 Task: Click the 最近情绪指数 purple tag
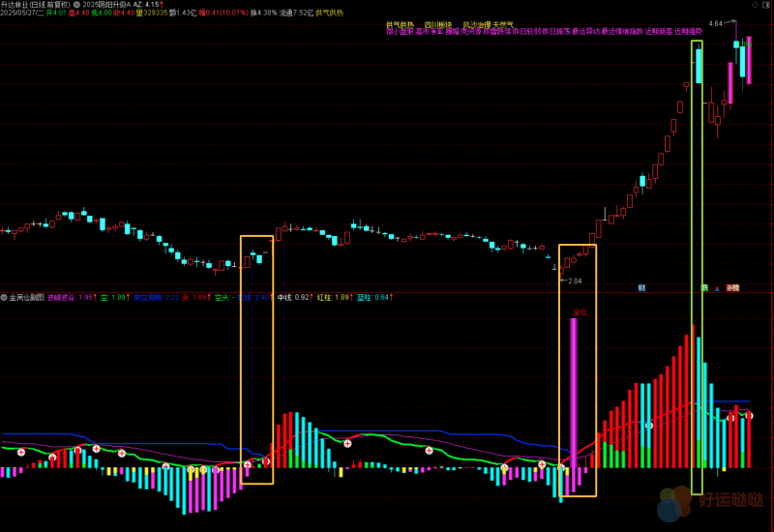click(622, 32)
